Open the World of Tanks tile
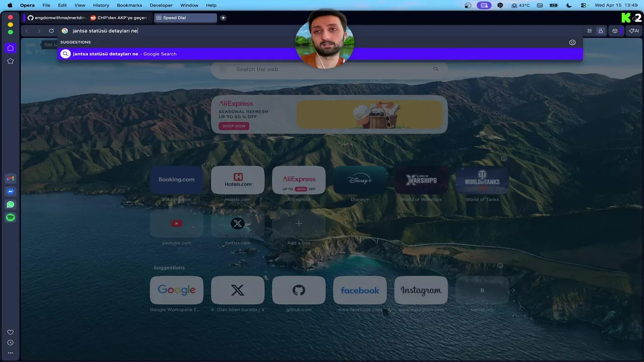Screen dimensions: 644x362 tap(482, 180)
